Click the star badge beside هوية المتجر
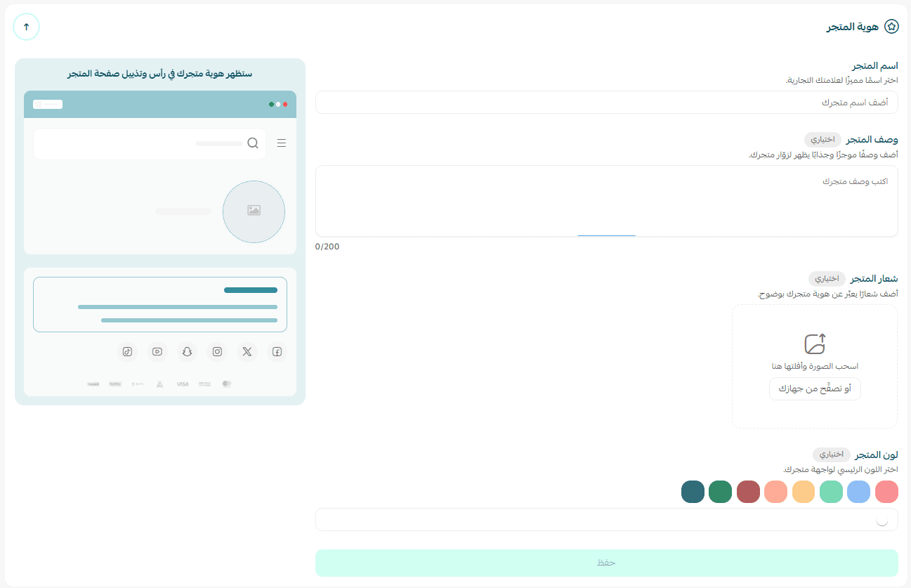Image resolution: width=911 pixels, height=588 pixels. 891,27
